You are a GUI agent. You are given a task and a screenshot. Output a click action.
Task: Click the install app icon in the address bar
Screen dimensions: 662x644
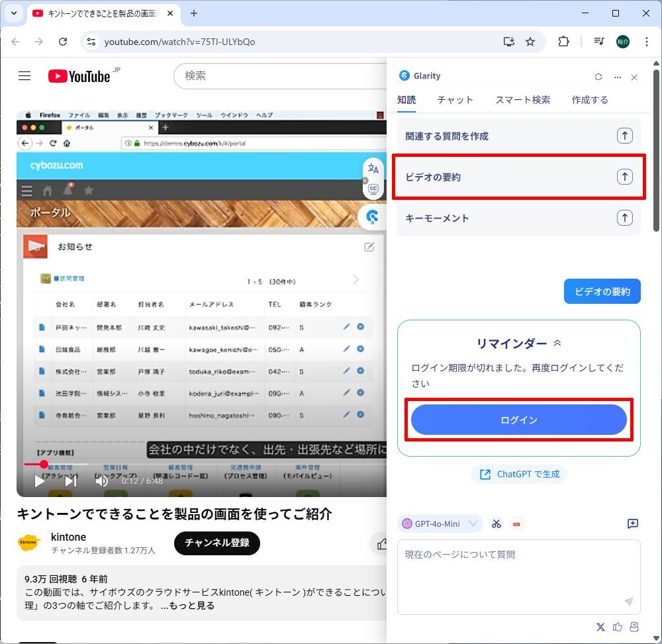(508, 41)
